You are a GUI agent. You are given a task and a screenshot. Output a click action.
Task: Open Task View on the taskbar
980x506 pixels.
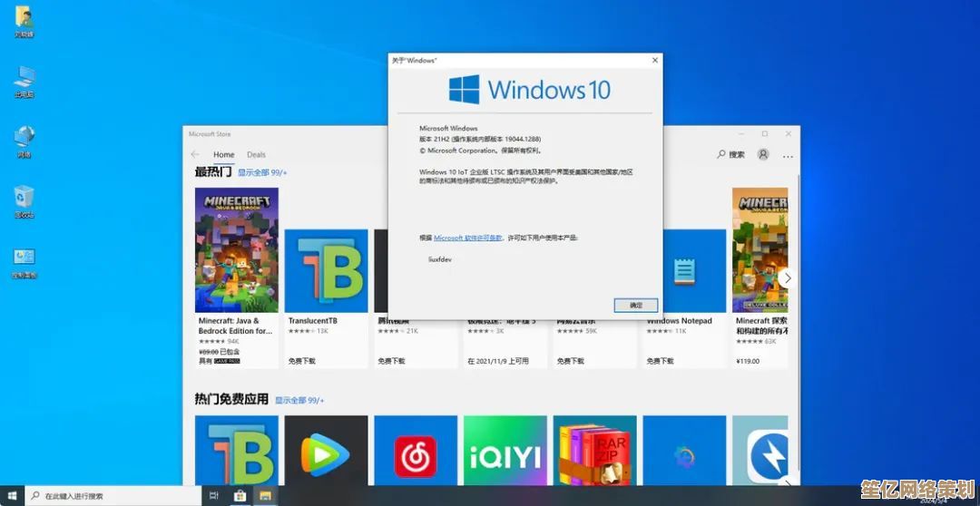coord(214,495)
